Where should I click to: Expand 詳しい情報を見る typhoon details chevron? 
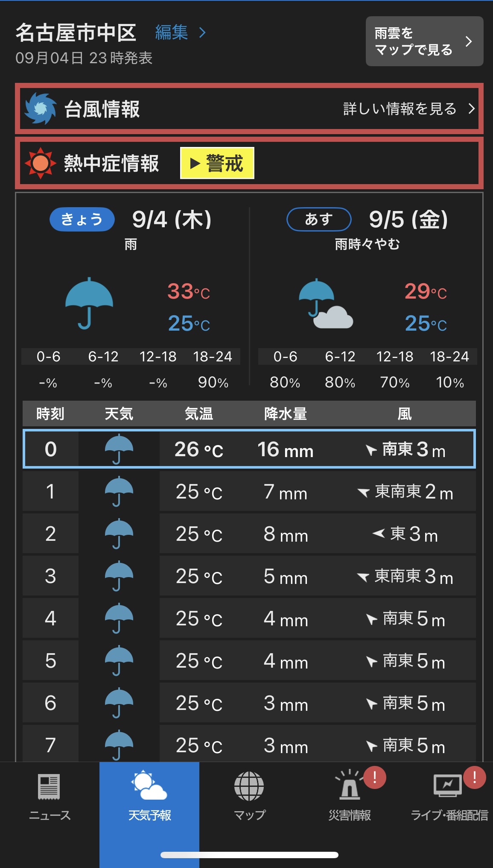coord(471,108)
